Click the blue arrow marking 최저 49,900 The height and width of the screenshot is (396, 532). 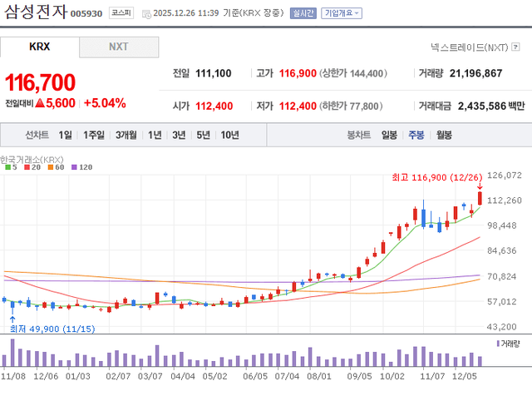tap(12, 317)
